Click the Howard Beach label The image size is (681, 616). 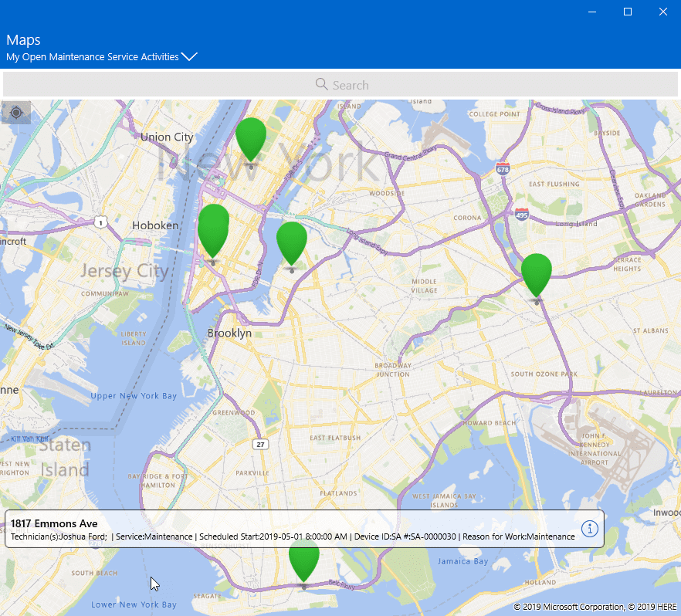click(489, 423)
